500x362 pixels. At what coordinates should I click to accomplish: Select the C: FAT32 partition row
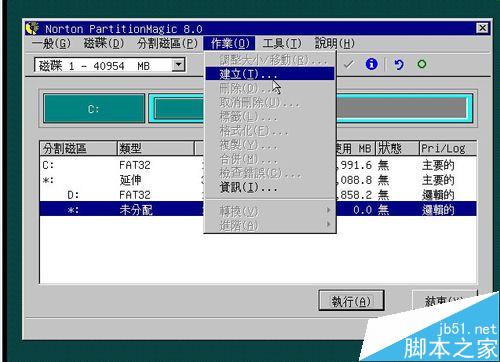pyautogui.click(x=258, y=165)
